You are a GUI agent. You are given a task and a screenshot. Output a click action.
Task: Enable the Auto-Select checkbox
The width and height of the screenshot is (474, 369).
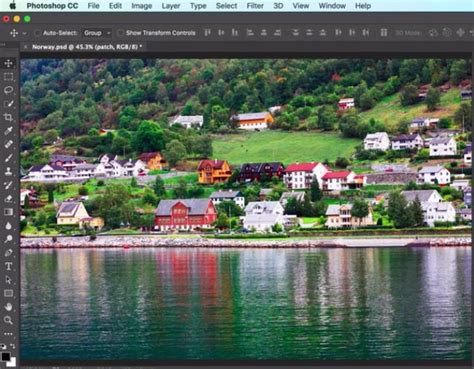[x=38, y=33]
